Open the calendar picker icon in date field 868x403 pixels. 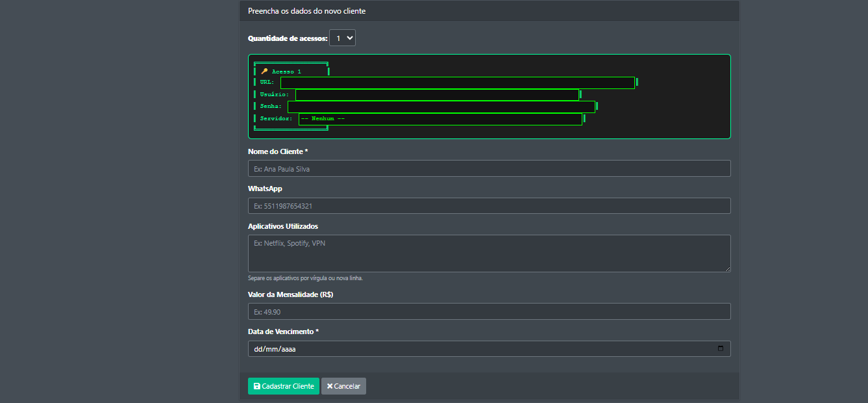coord(721,349)
